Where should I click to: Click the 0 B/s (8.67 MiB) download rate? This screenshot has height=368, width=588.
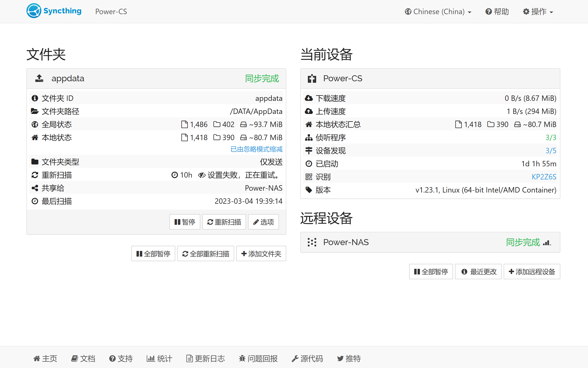[x=531, y=98]
